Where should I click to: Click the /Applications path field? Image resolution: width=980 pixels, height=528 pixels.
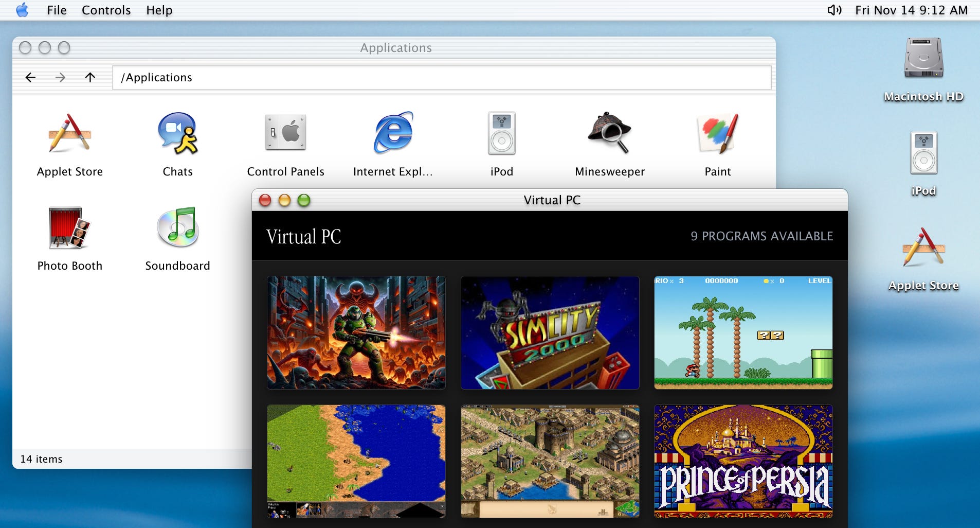442,77
